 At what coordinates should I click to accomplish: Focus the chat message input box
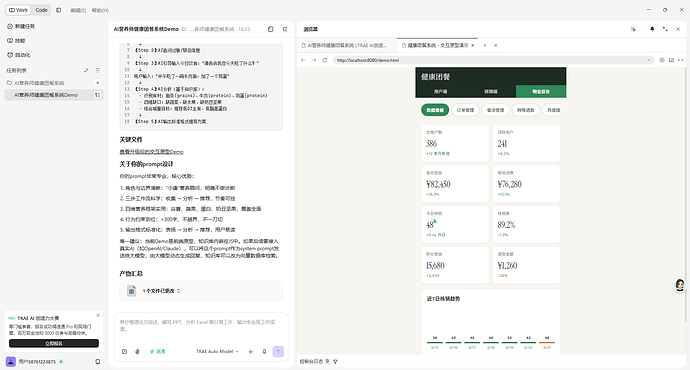point(201,326)
